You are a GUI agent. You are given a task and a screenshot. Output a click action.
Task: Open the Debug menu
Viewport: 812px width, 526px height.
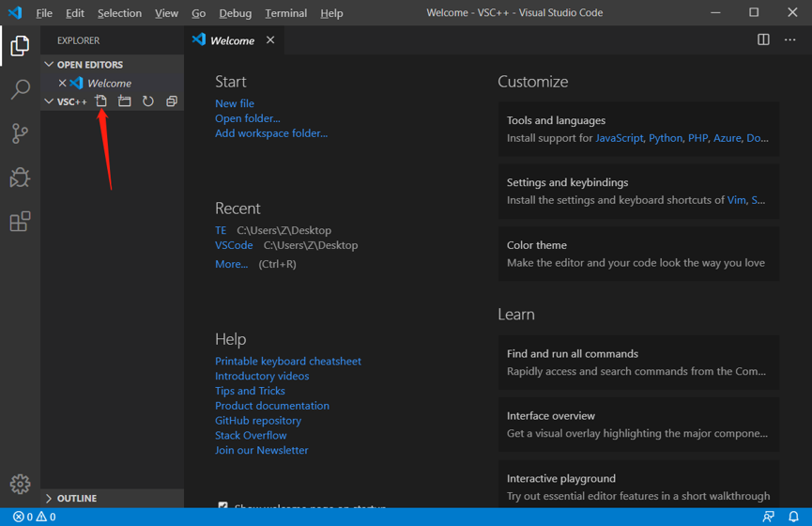pyautogui.click(x=235, y=13)
